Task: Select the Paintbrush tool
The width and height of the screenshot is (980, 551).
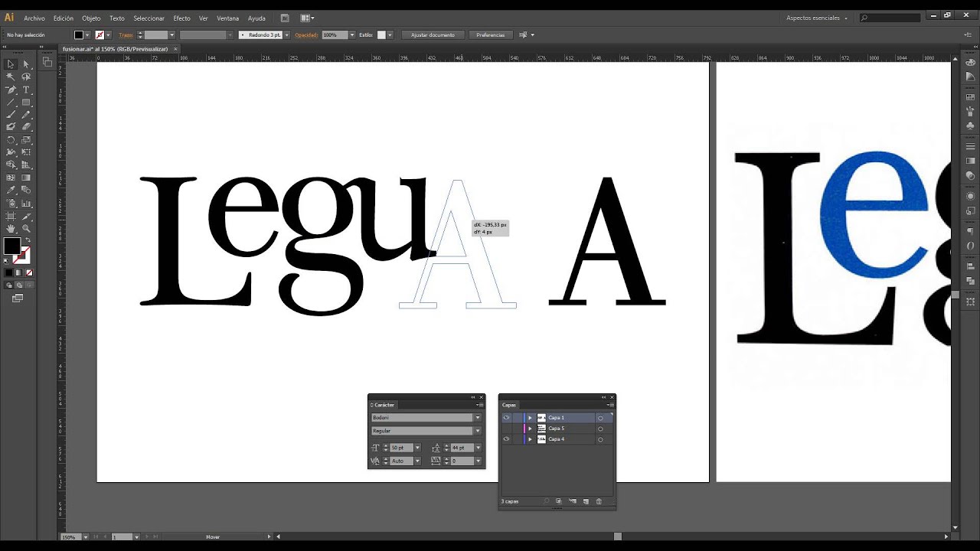Action: coord(11,115)
